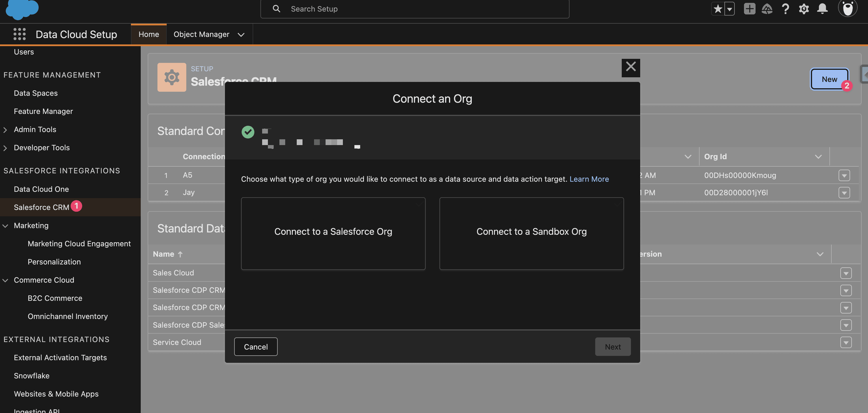The width and height of the screenshot is (868, 413).
Task: Open the Trailhead guidance icon
Action: coord(767,9)
